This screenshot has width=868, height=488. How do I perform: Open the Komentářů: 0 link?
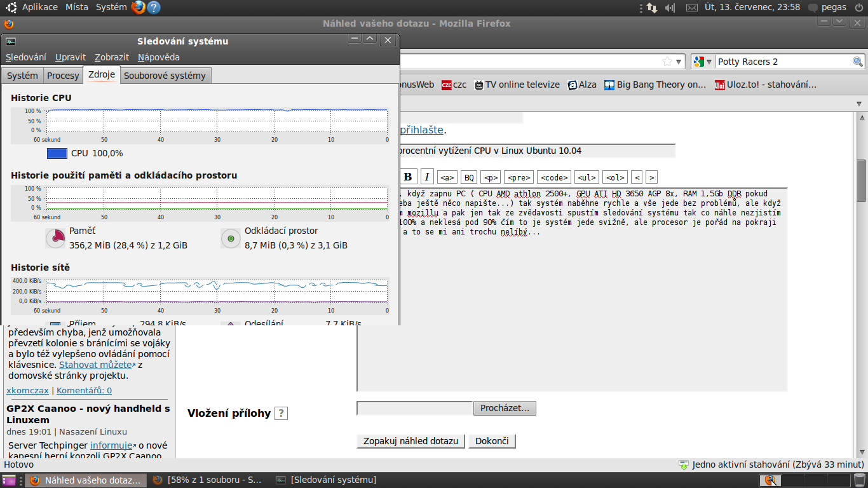tap(84, 390)
